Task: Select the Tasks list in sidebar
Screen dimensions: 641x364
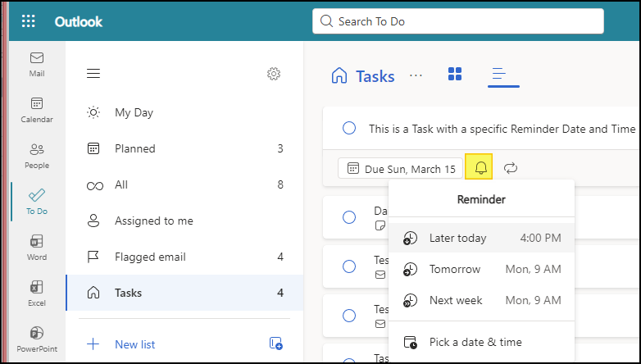Action: pos(184,293)
